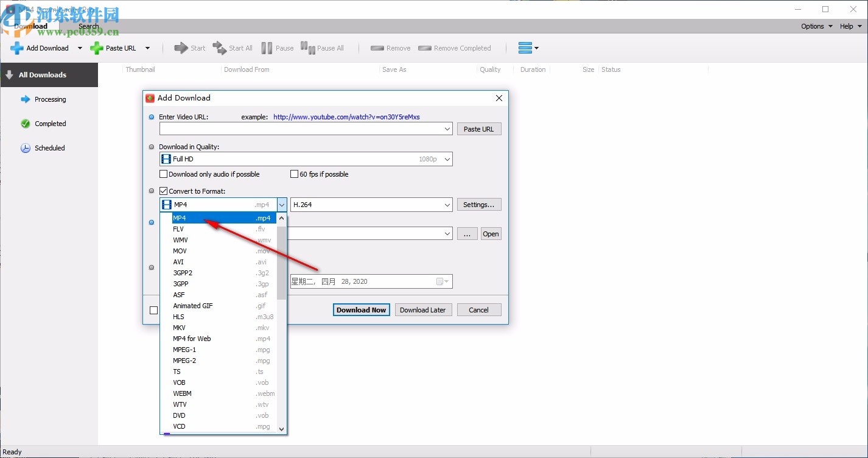Click the Download Now button
868x458 pixels.
[x=361, y=309]
